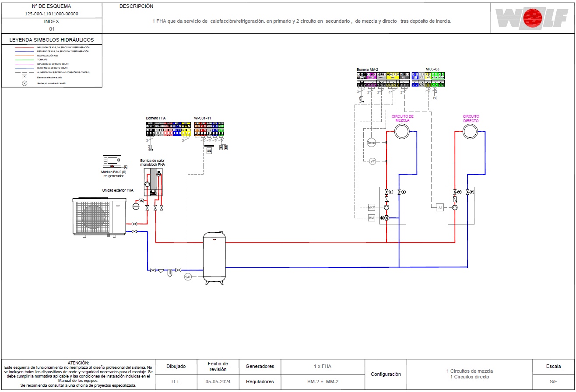Click the Wolf company logo
The height and width of the screenshot is (392, 576).
[533, 18]
